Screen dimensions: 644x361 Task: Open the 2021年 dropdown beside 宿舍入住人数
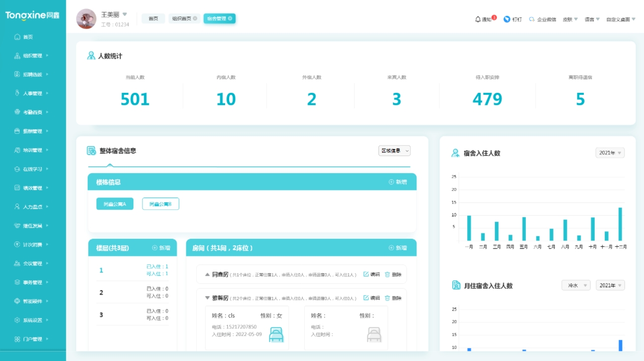(611, 153)
